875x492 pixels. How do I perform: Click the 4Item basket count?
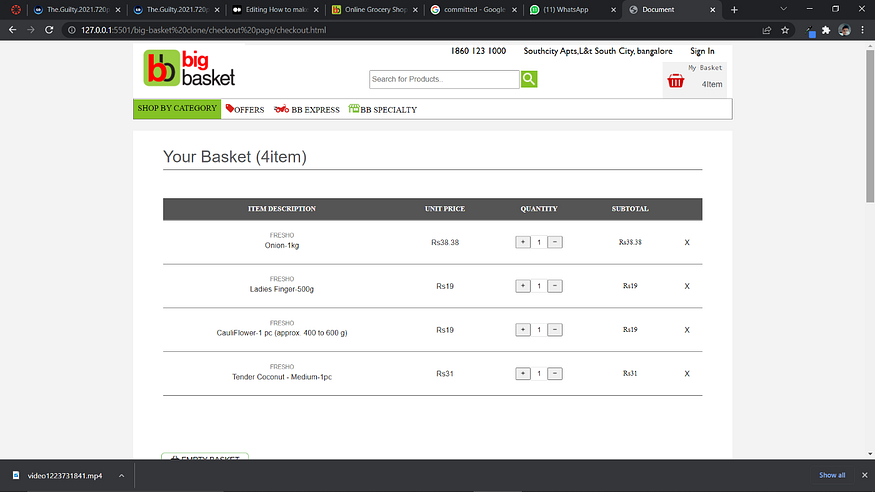click(711, 84)
